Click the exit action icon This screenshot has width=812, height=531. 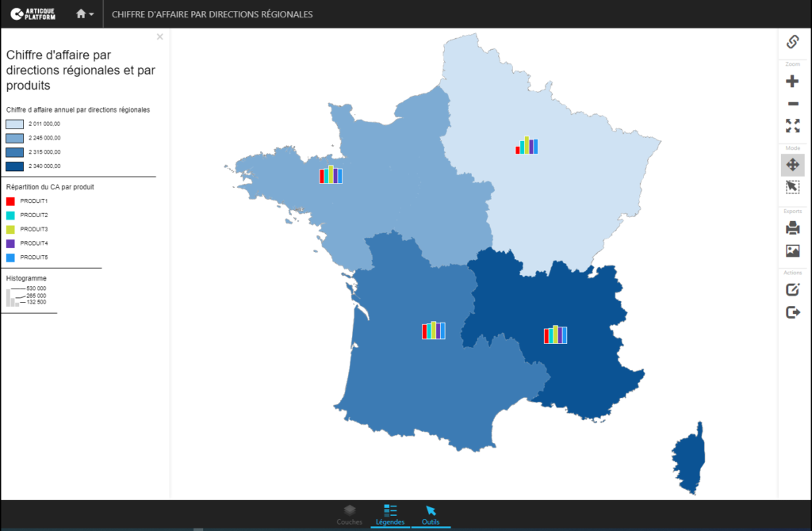point(792,311)
